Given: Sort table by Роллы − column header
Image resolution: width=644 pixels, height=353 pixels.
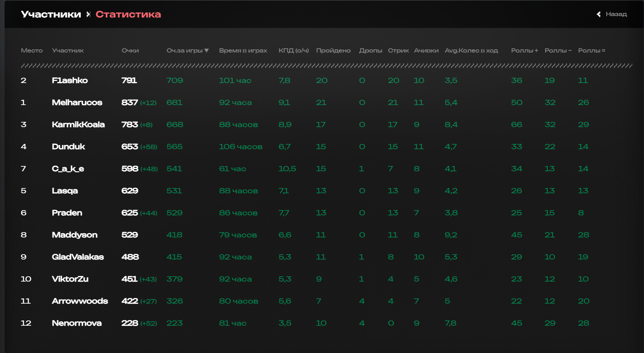Looking at the screenshot, I should coord(558,50).
